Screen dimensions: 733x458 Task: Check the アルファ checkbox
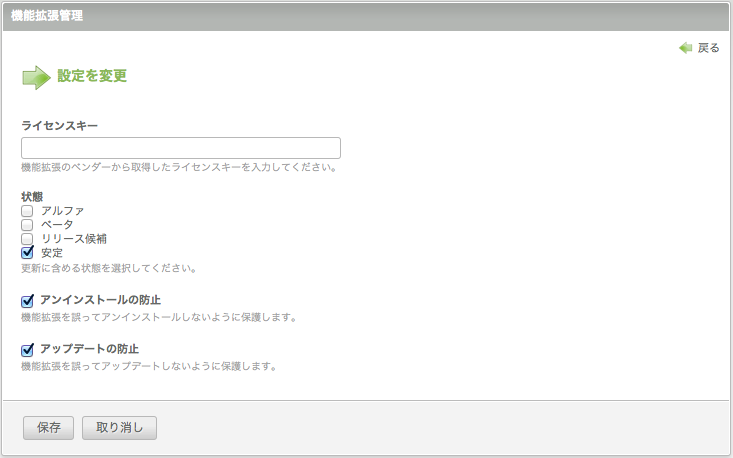coord(27,211)
